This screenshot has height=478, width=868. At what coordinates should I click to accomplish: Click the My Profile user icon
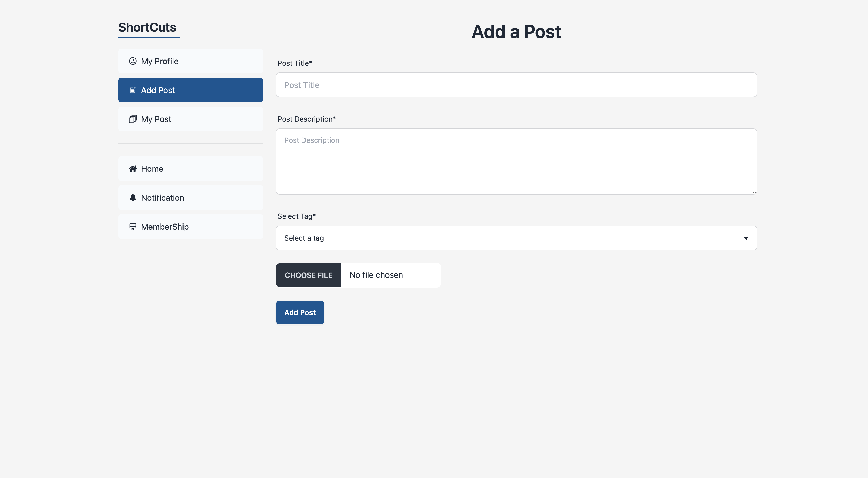pyautogui.click(x=133, y=61)
